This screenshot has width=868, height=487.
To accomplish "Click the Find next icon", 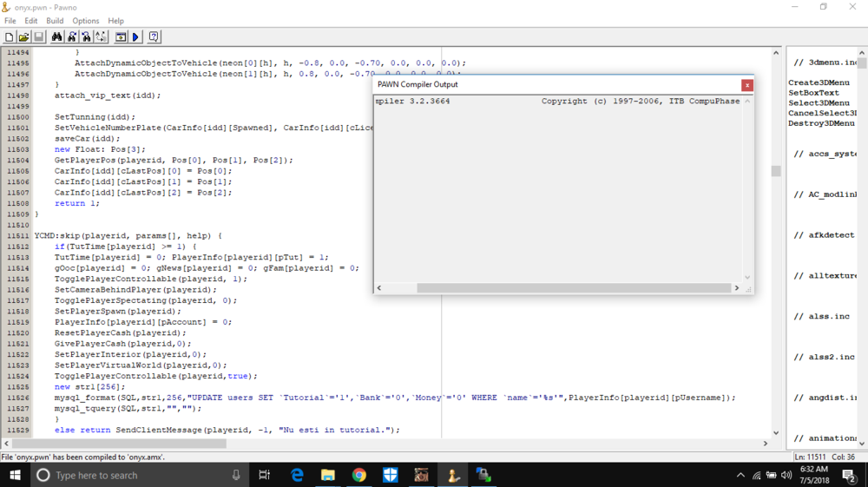I will pos(71,37).
